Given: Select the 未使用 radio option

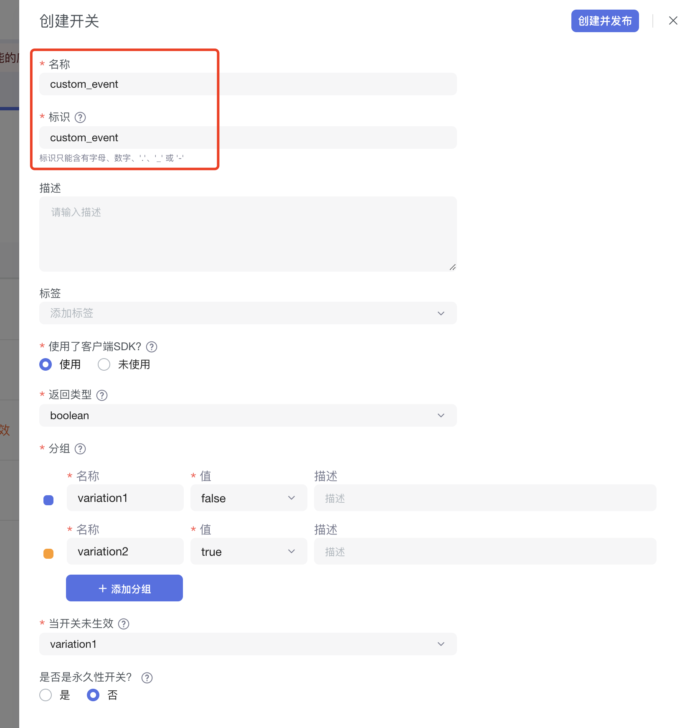Looking at the screenshot, I should pos(104,364).
